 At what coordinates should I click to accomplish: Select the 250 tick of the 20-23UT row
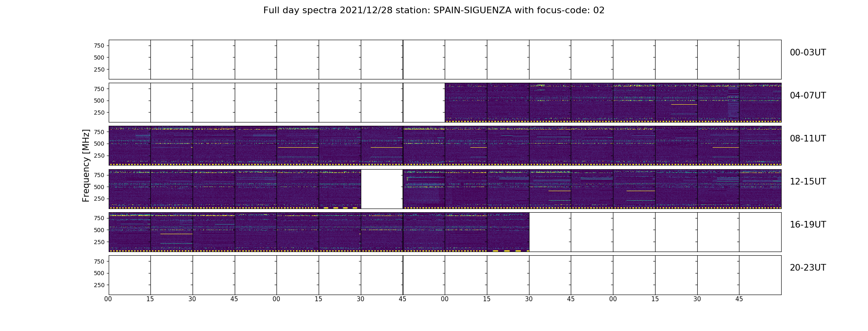(x=99, y=285)
